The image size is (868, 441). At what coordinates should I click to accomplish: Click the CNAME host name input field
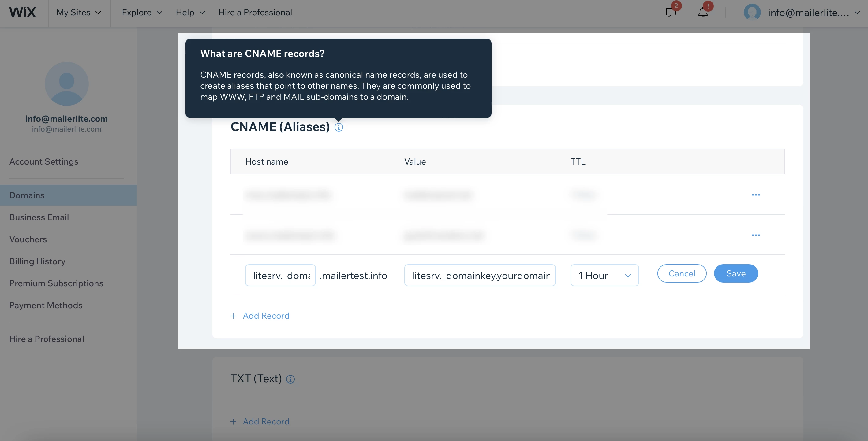point(280,275)
